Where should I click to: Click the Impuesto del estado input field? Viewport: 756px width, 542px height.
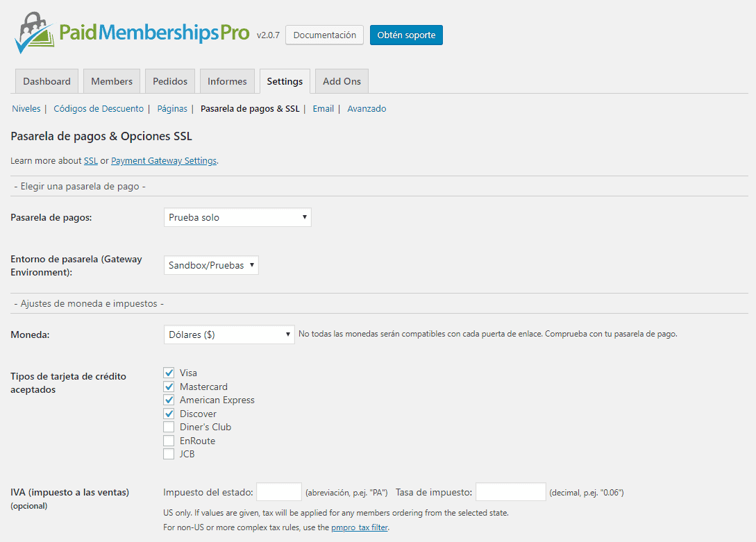[x=279, y=492]
